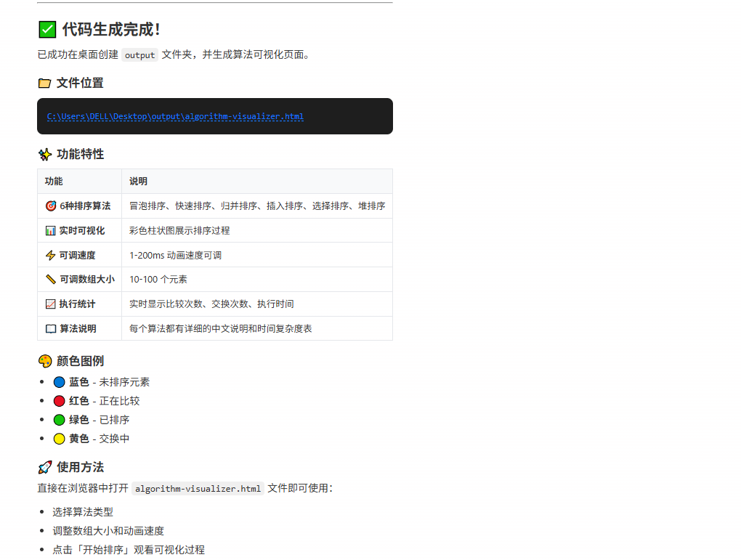Click the rocket icon before 使用方法
This screenshot has height=560, width=741.
pos(44,467)
